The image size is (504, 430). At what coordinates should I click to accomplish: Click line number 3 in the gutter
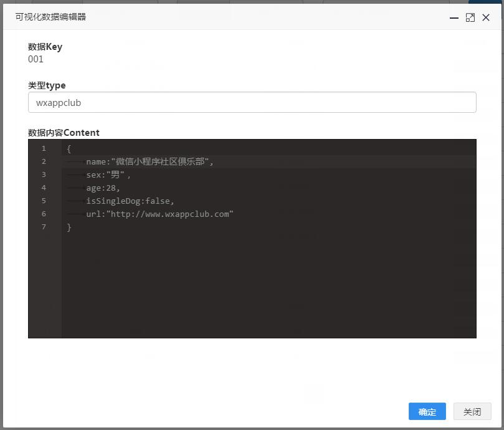point(44,174)
